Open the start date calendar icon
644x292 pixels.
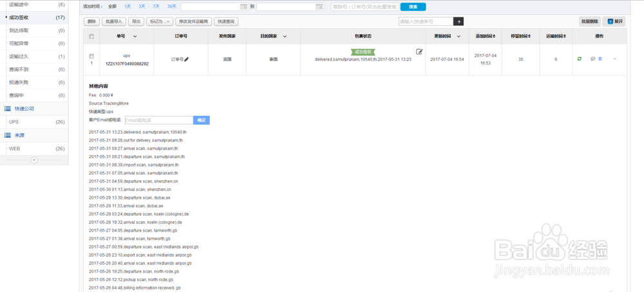(x=244, y=6)
